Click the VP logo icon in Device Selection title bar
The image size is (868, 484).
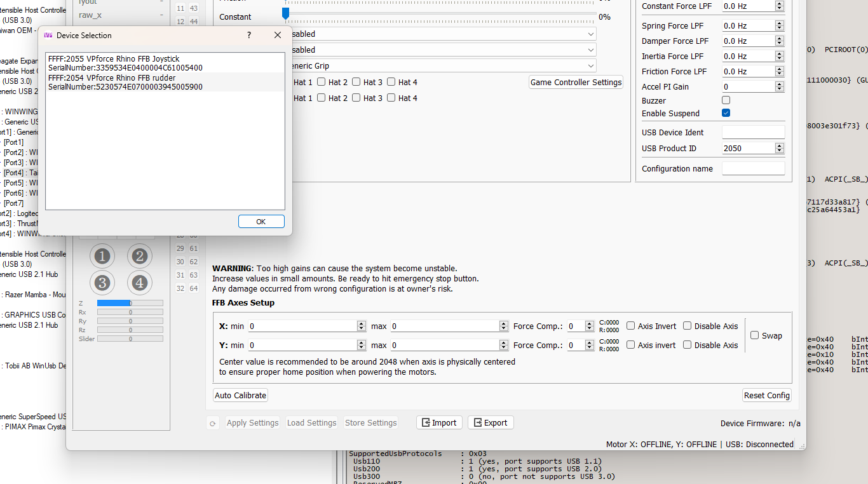pyautogui.click(x=48, y=36)
